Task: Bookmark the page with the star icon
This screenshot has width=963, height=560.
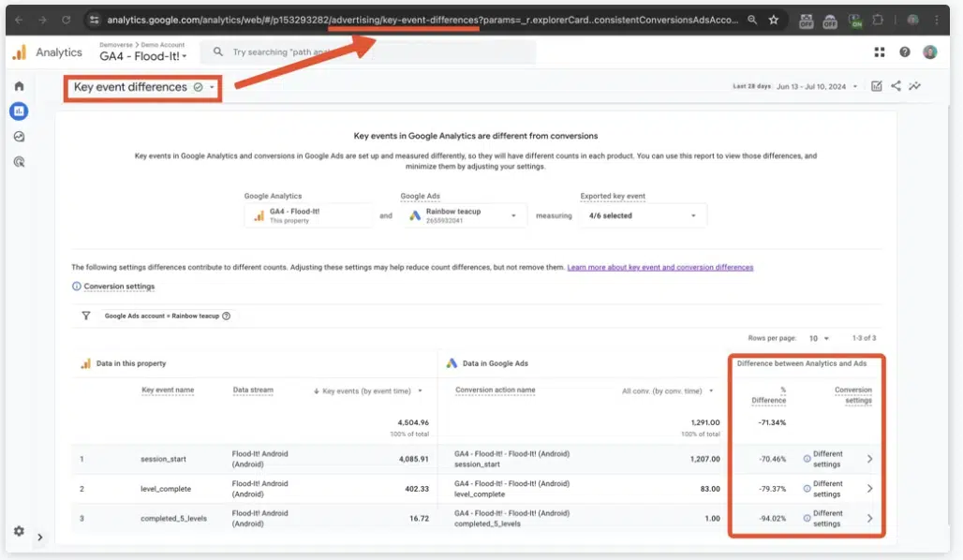Action: coord(773,20)
